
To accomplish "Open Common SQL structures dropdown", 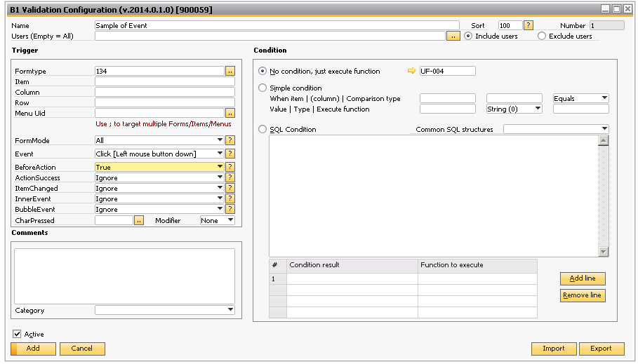I will [556, 129].
